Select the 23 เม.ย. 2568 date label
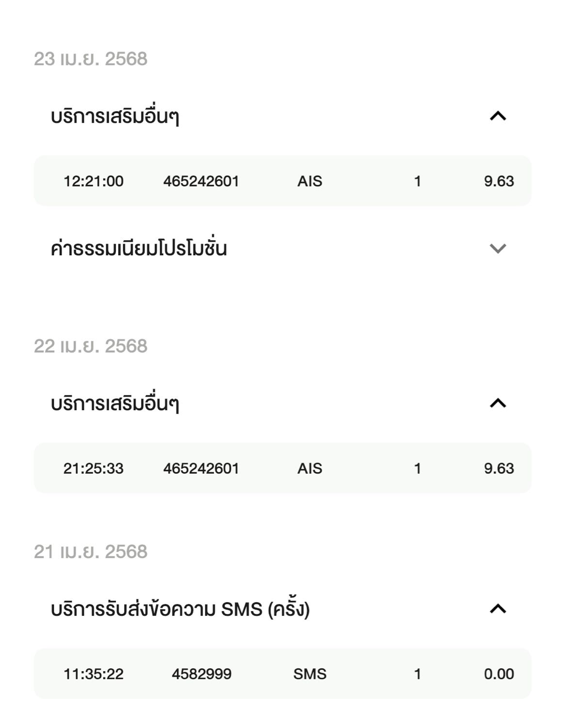This screenshot has height=728, width=566. click(91, 59)
